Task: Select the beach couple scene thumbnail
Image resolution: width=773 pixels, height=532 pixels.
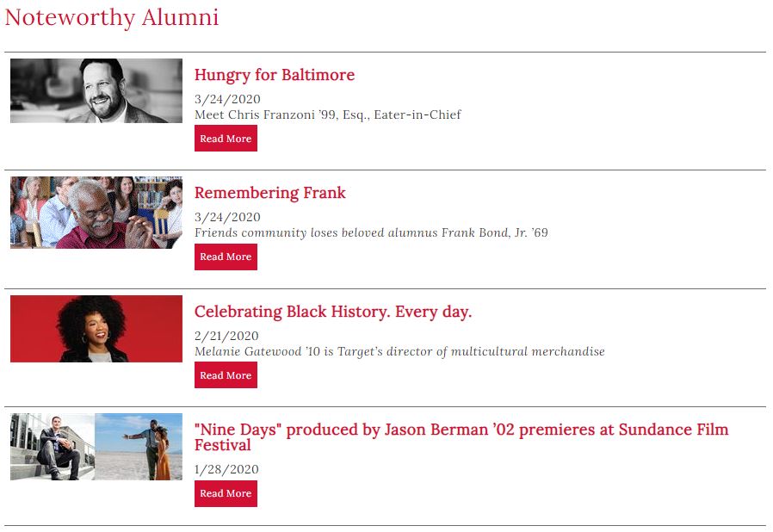Action: [x=139, y=447]
